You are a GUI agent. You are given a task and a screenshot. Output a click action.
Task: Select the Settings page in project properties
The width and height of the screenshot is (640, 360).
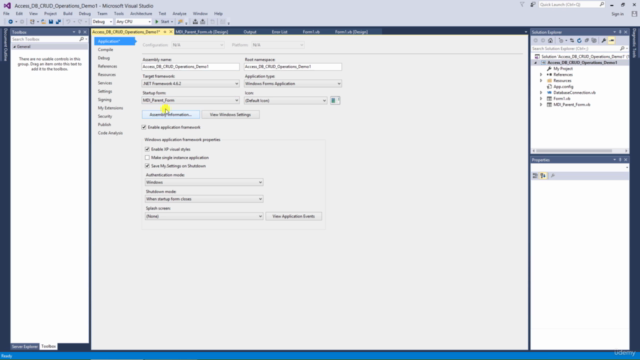[x=105, y=91]
